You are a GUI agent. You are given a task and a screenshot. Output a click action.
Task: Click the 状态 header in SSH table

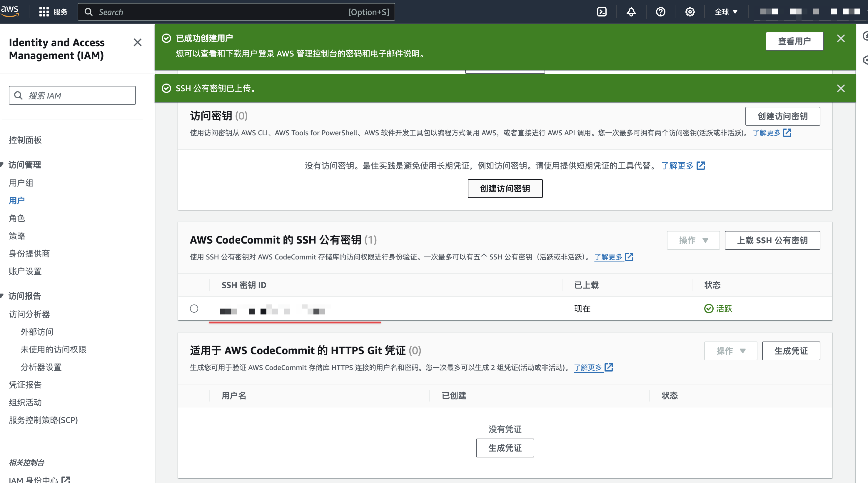(x=712, y=285)
